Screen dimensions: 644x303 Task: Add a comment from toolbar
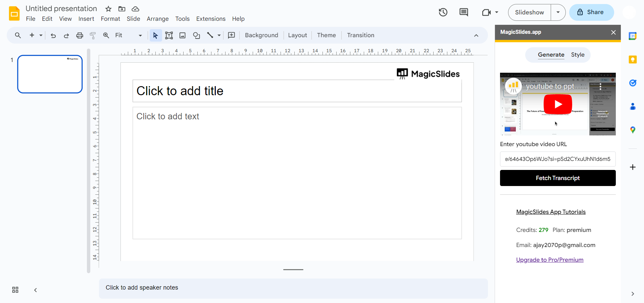tap(232, 35)
